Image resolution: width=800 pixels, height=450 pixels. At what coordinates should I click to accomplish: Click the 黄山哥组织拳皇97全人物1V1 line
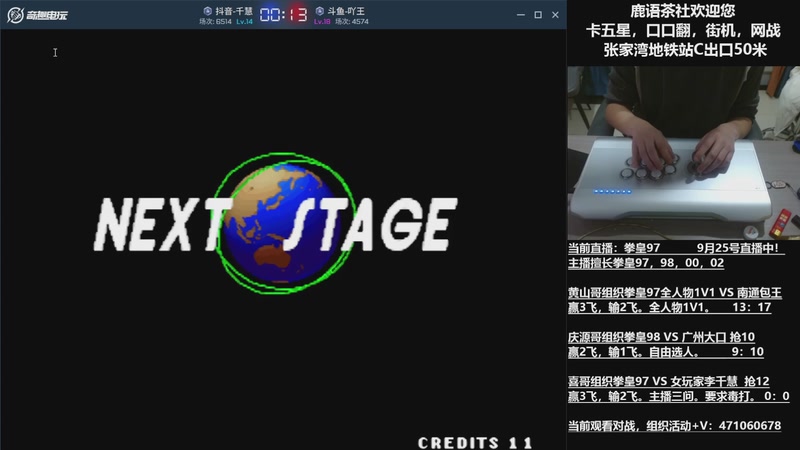tap(674, 292)
